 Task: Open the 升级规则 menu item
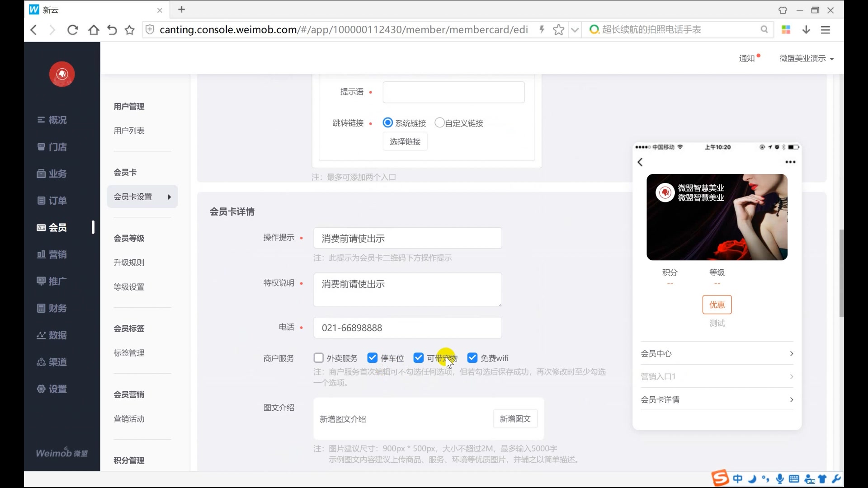tap(128, 263)
